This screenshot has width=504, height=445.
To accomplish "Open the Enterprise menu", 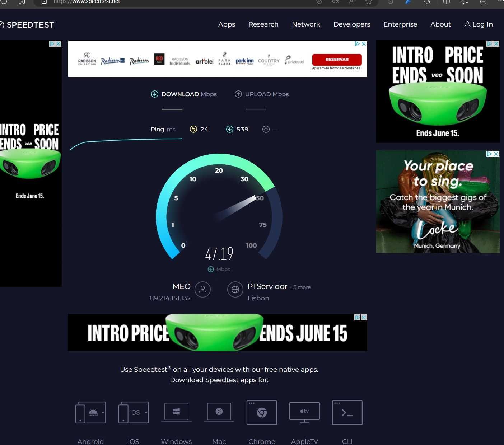I will point(400,24).
